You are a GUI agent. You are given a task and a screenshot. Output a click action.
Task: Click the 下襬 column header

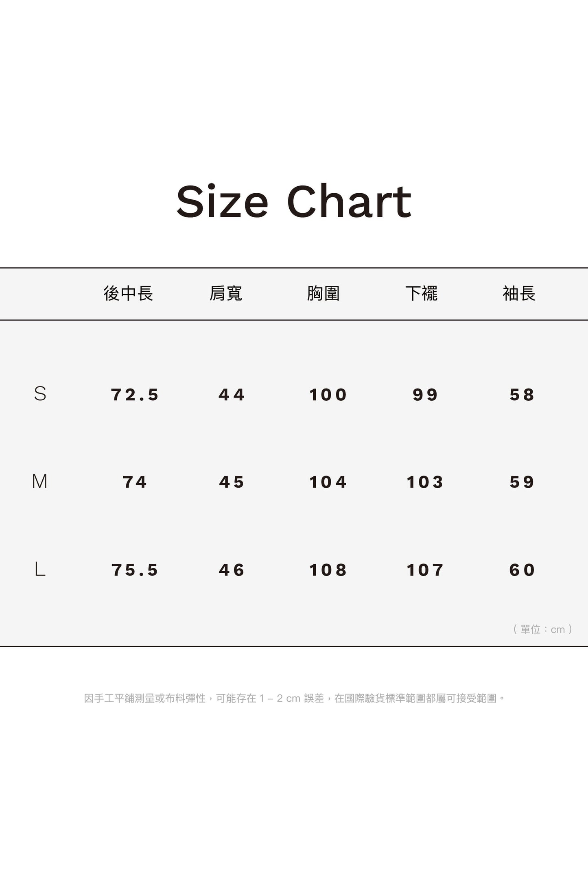tap(421, 293)
